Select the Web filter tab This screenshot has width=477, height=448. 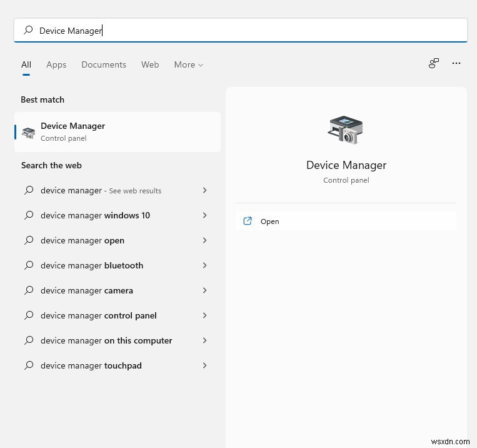pyautogui.click(x=150, y=64)
